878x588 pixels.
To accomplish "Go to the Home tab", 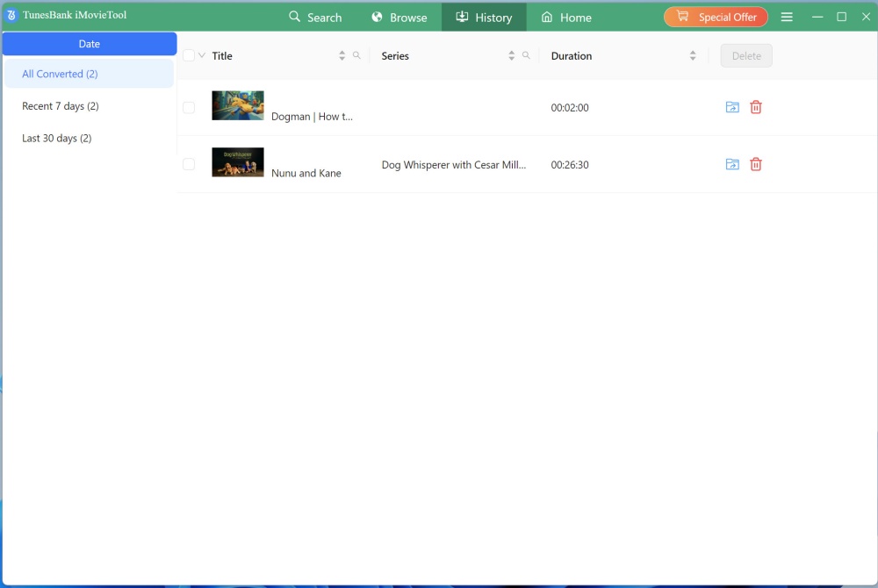I will pos(566,17).
